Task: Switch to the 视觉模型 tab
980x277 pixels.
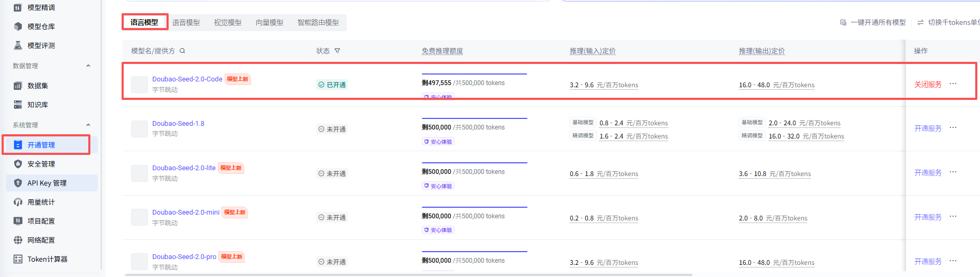Action: point(228,22)
